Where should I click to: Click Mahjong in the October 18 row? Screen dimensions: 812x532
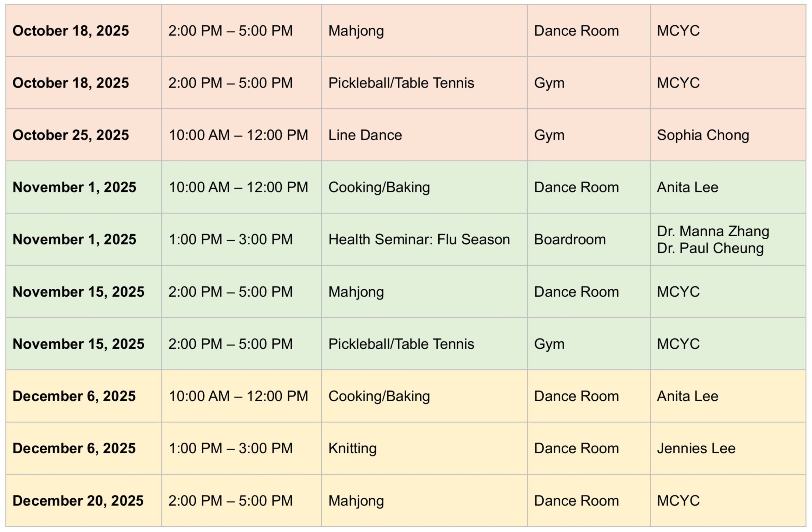click(356, 31)
